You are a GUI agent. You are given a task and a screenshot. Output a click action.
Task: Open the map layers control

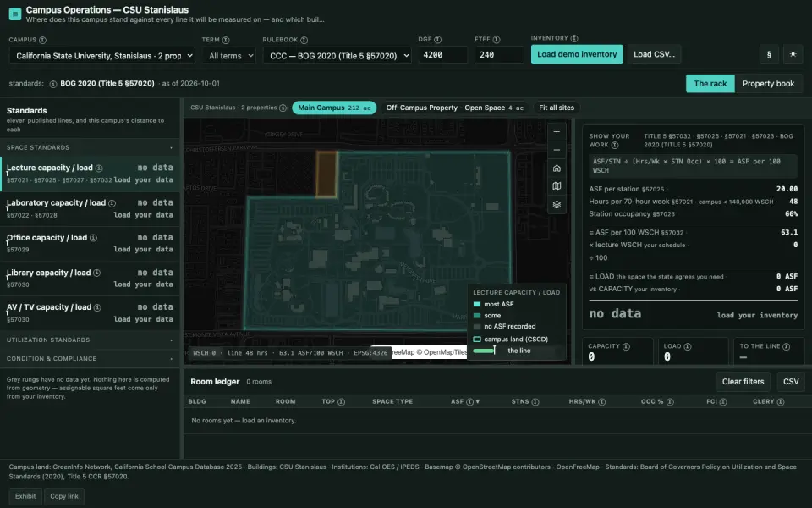(x=557, y=204)
